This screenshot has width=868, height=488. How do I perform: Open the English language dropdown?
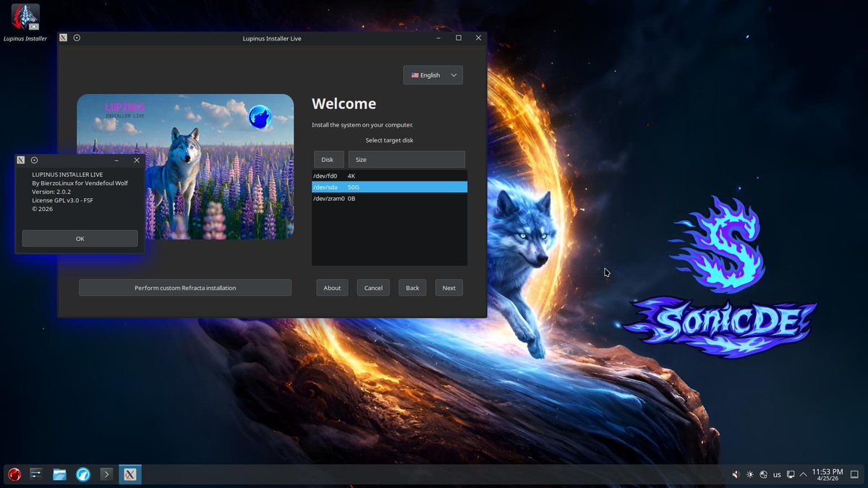(433, 75)
